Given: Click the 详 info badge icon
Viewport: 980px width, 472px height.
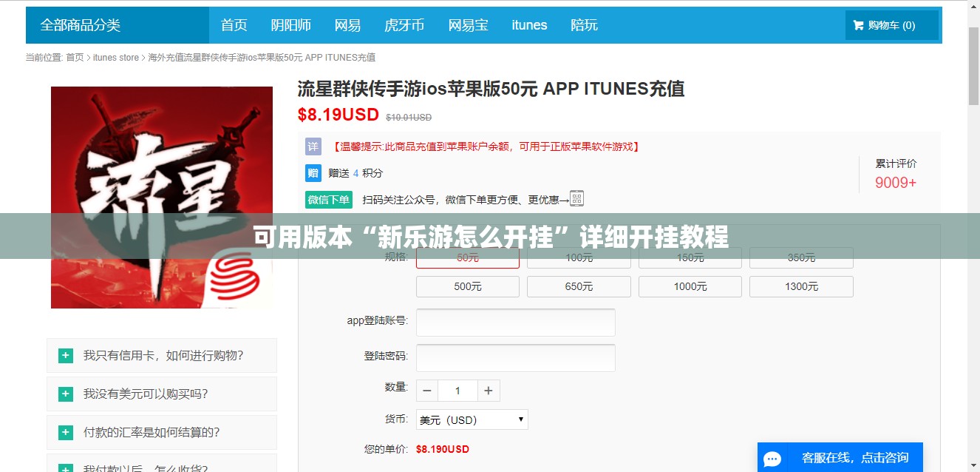Looking at the screenshot, I should point(313,146).
